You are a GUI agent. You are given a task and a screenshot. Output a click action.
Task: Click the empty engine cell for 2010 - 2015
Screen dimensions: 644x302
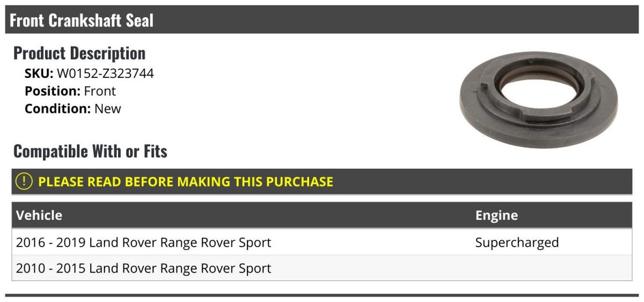coord(552,268)
